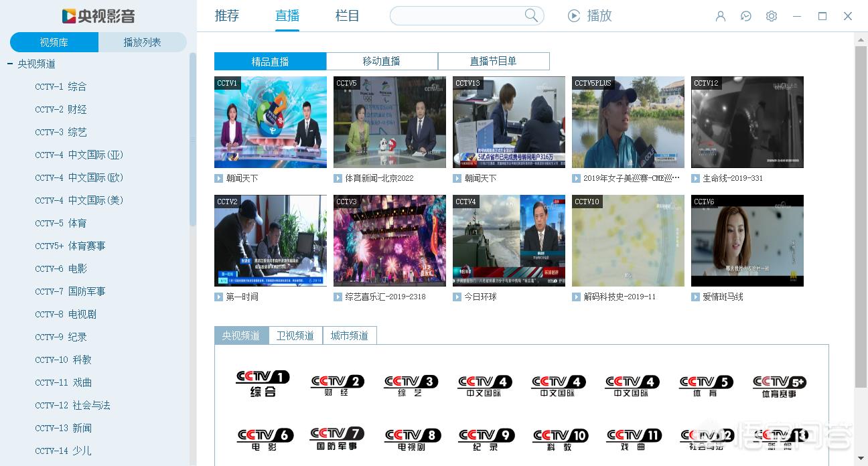Select the 移动直播 tab
The height and width of the screenshot is (466, 868).
point(382,61)
